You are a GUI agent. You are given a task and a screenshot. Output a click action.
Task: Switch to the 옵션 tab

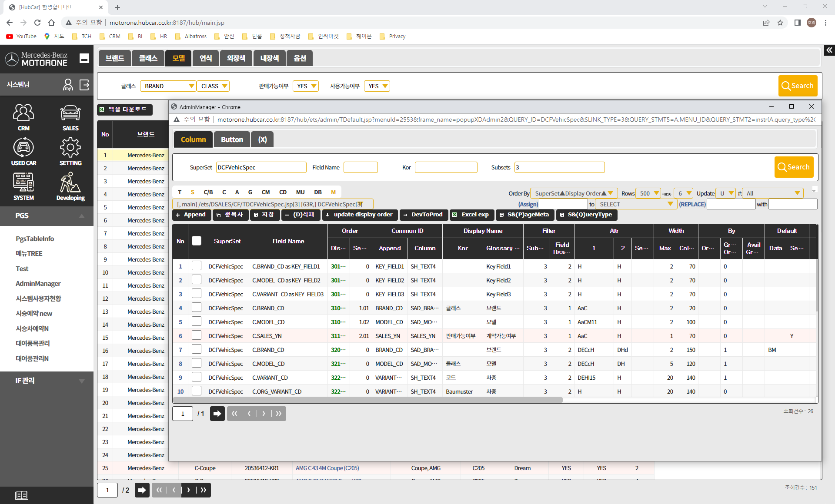pos(300,58)
